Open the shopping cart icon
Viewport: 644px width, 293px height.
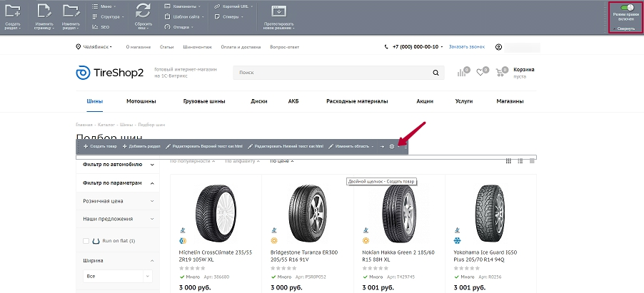500,73
